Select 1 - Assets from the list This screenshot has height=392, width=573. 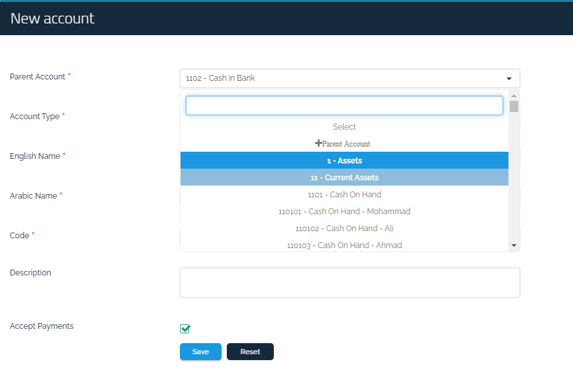click(344, 161)
